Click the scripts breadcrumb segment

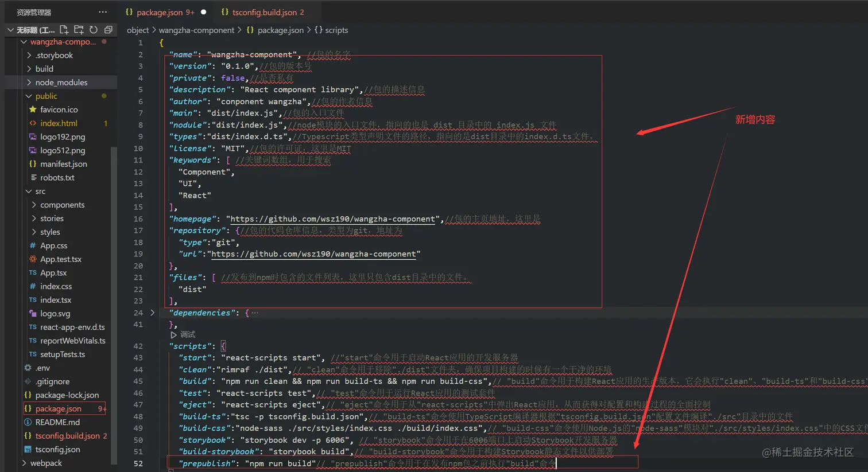click(336, 30)
